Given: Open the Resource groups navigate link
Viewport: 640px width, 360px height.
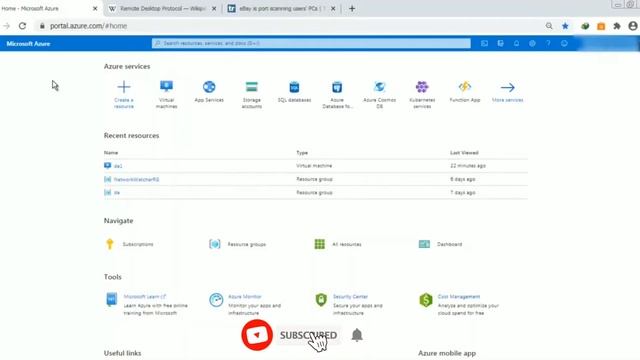Looking at the screenshot, I should (247, 244).
